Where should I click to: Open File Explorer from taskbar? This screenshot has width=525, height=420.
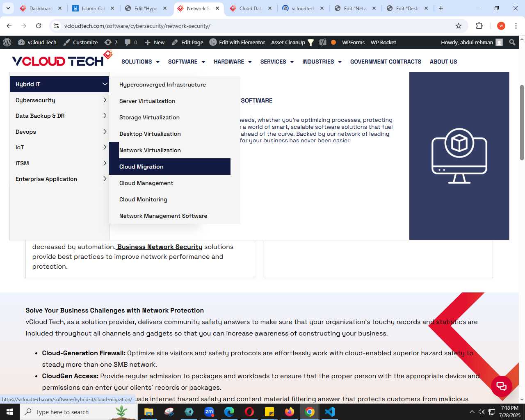149,412
